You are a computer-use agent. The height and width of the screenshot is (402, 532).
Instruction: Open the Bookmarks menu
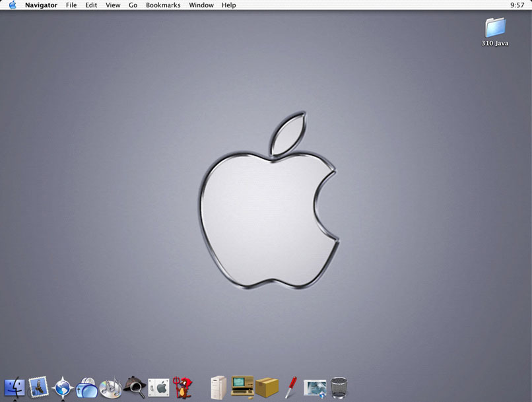coord(163,5)
